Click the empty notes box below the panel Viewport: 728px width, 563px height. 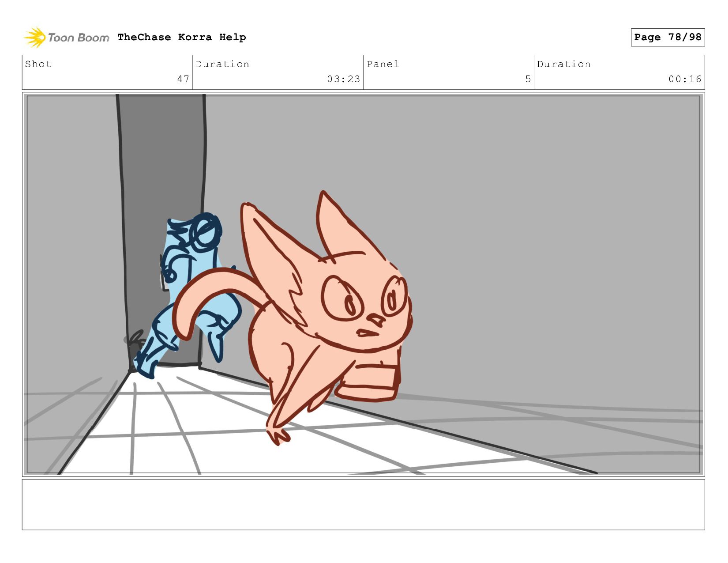click(363, 505)
